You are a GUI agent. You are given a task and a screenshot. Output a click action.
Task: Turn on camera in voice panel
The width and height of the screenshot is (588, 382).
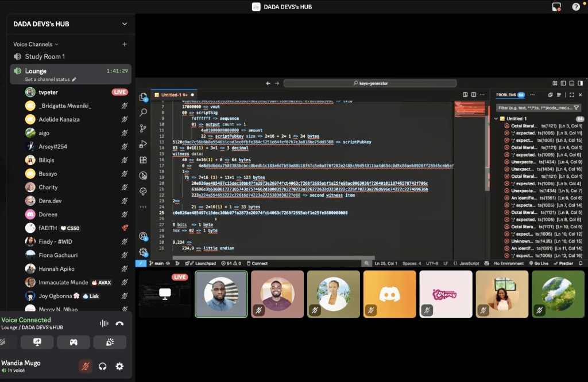click(x=5, y=342)
